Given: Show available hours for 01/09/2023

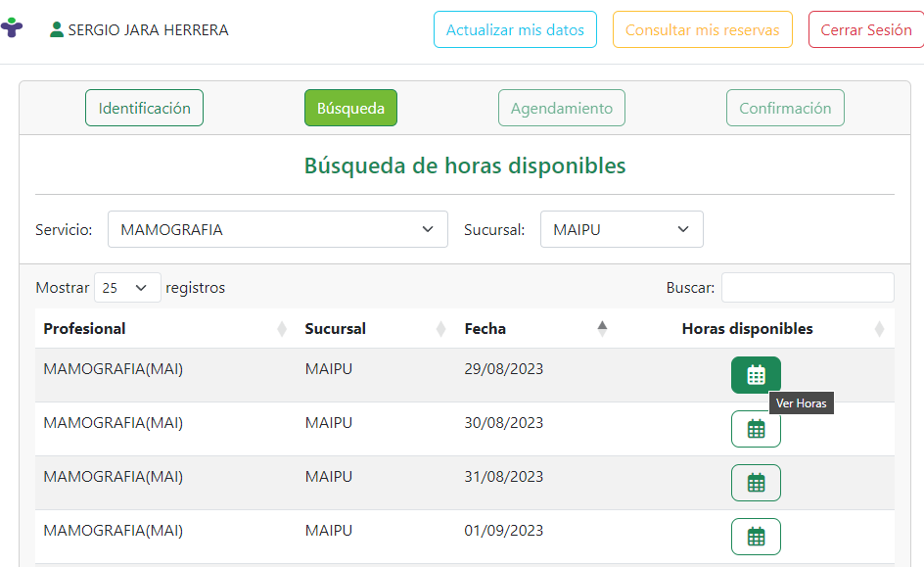Looking at the screenshot, I should [756, 537].
